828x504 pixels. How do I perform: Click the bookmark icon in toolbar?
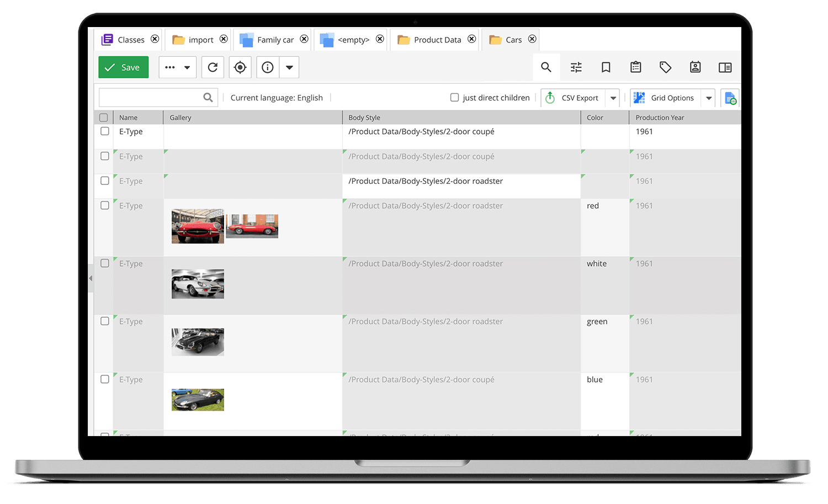click(x=606, y=67)
